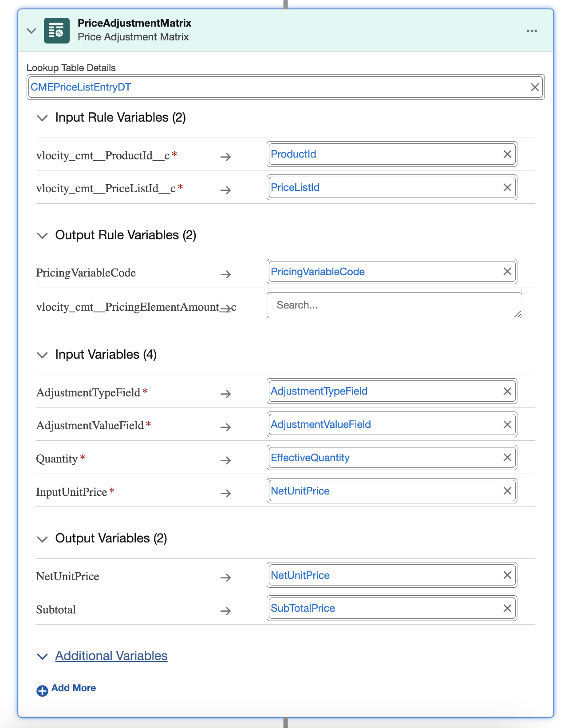Viewport: 576px width, 728px height.
Task: Collapse the Input Variables section
Action: coord(42,355)
